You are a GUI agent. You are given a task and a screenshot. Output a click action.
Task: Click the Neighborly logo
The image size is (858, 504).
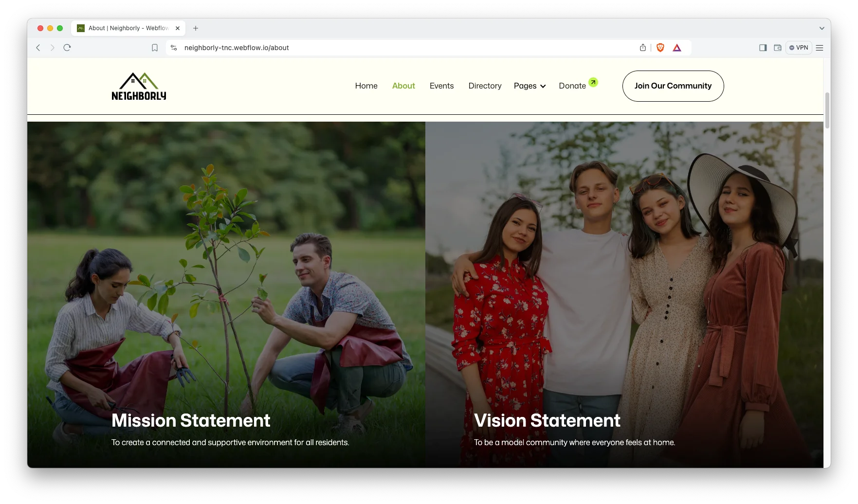139,87
